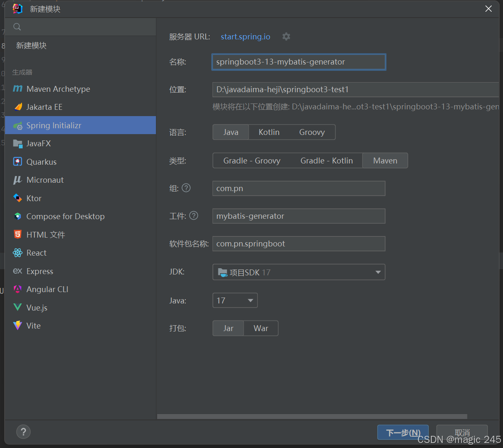Open the Java version 17 dropdown

[x=235, y=300]
